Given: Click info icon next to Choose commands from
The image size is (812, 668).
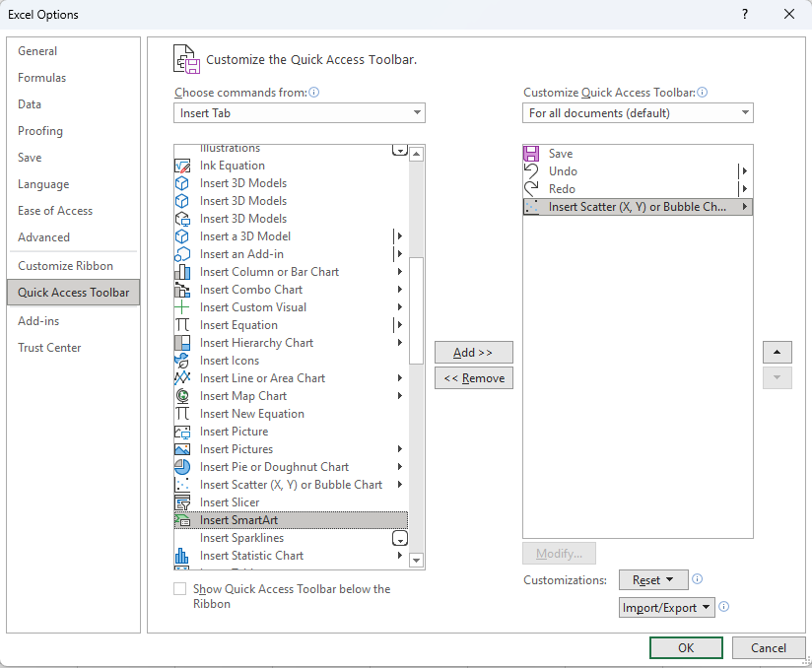Looking at the screenshot, I should point(313,93).
